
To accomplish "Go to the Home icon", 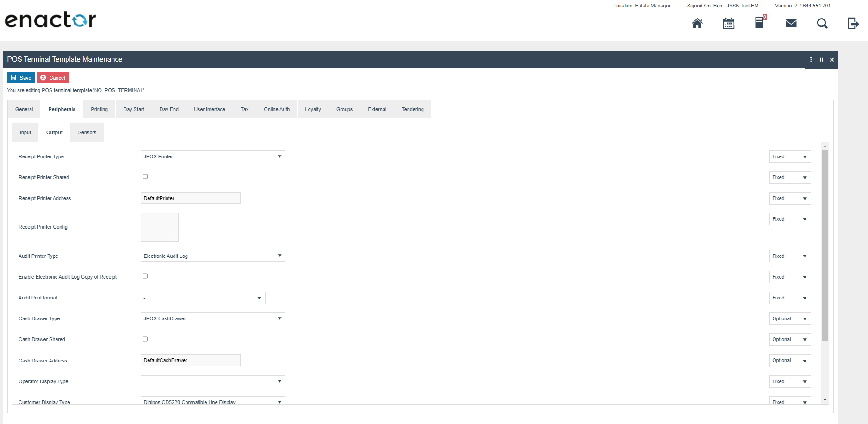I will (697, 23).
